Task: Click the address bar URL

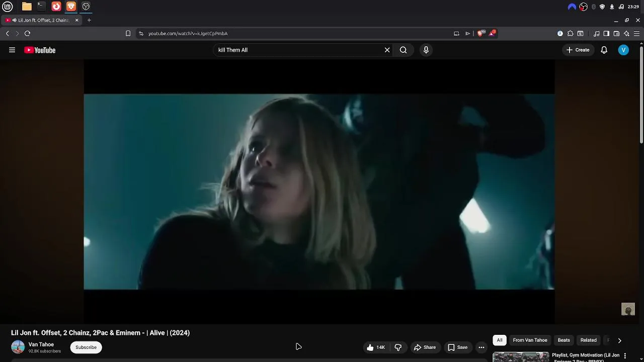Action: (188, 33)
